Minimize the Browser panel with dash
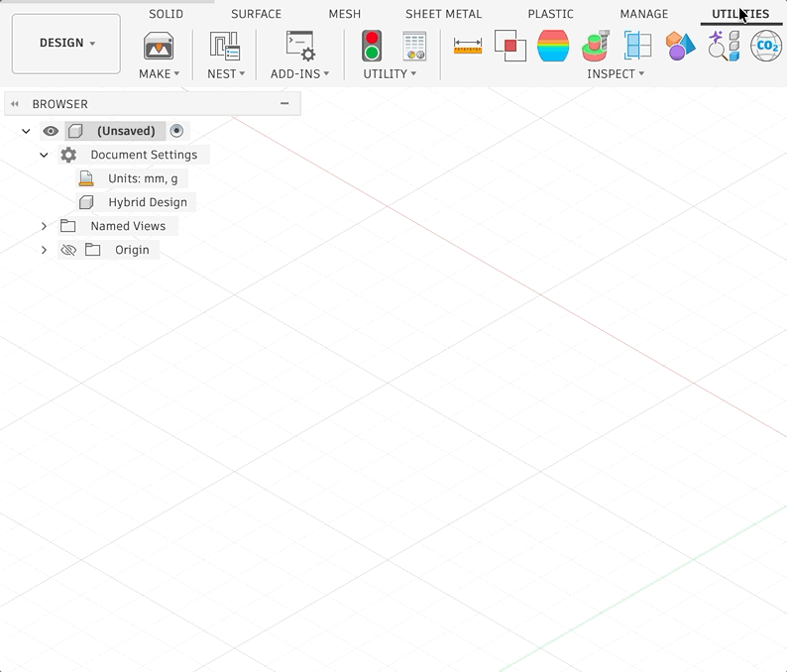787x672 pixels. [x=284, y=103]
